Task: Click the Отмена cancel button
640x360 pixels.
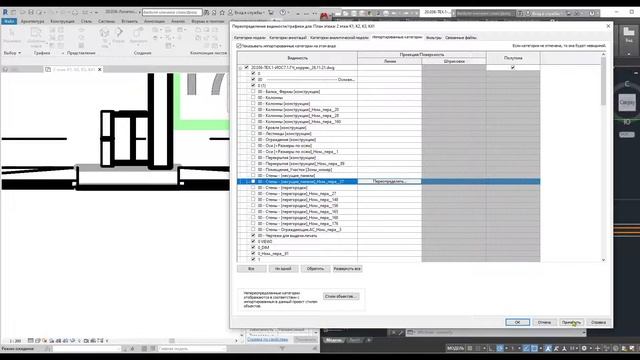Action: (544, 322)
